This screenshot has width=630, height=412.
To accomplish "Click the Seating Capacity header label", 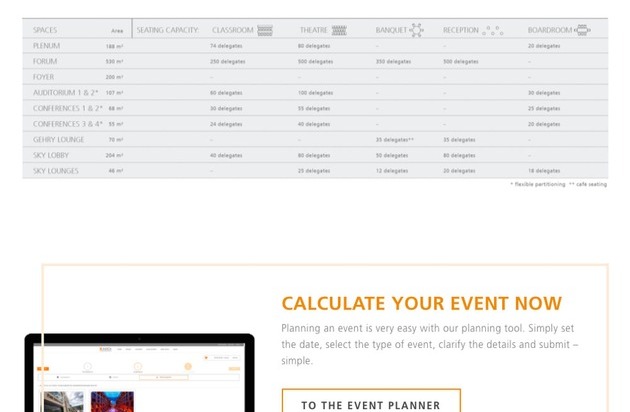I will (168, 30).
